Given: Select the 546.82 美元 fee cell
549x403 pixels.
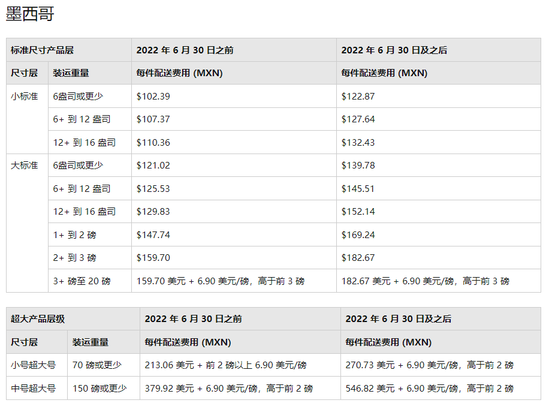Looking at the screenshot, I should 441,388.
